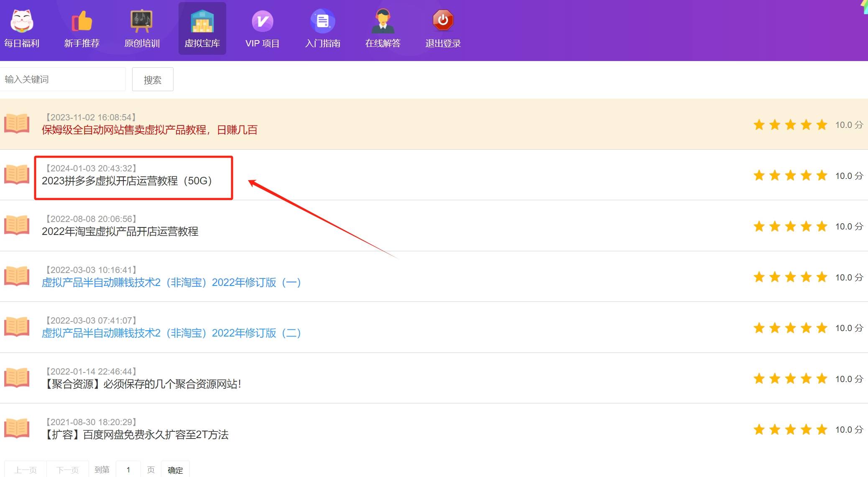The image size is (868, 477).
Task: Click the star rating of 保姆级全自动网站 row
Action: click(x=790, y=125)
